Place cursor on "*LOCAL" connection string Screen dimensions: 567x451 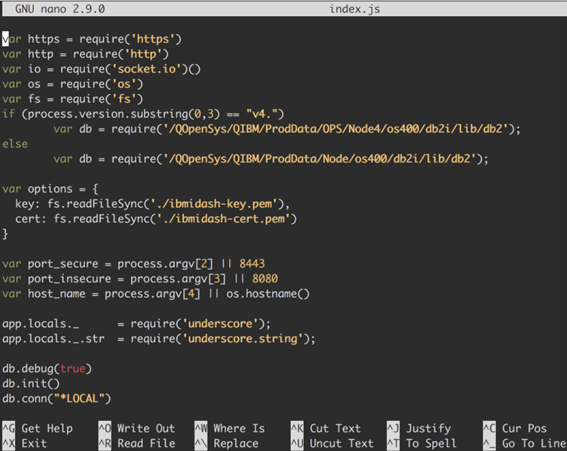tap(79, 399)
